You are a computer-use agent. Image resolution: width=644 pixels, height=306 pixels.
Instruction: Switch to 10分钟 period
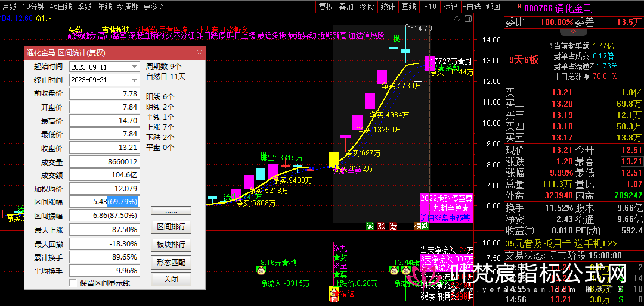tap(33, 7)
